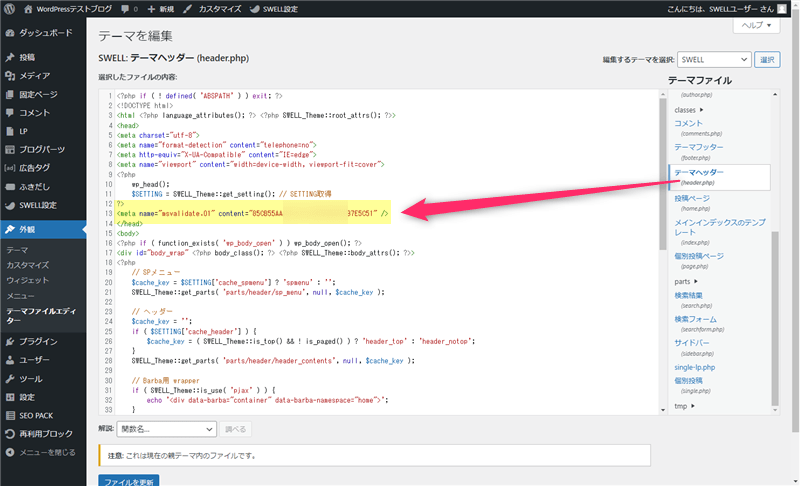Open the ヘルプ dropdown tab
800x486 pixels.
pos(757,25)
